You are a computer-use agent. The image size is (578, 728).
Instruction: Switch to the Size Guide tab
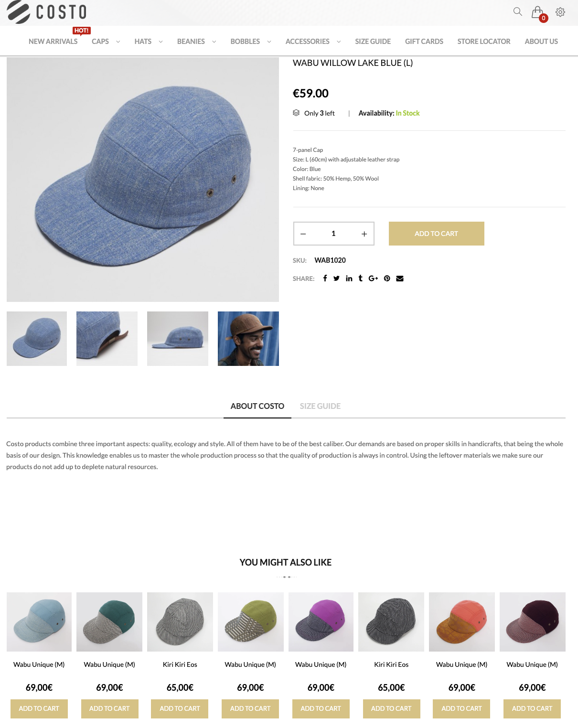click(320, 406)
